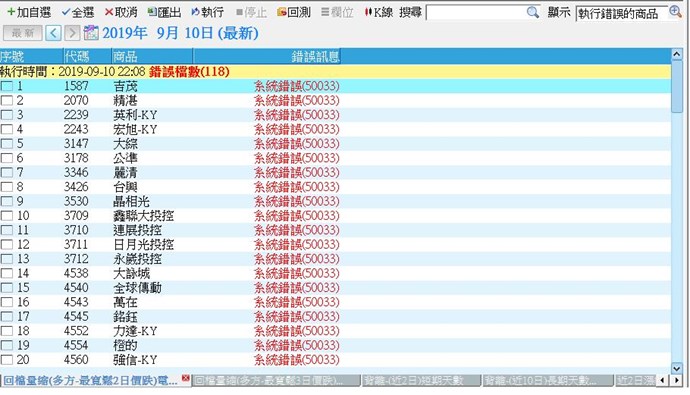Image resolution: width=690 pixels, height=395 pixels.
Task: Close the active 回檔量縮 2日價跌 tab
Action: tap(186, 378)
